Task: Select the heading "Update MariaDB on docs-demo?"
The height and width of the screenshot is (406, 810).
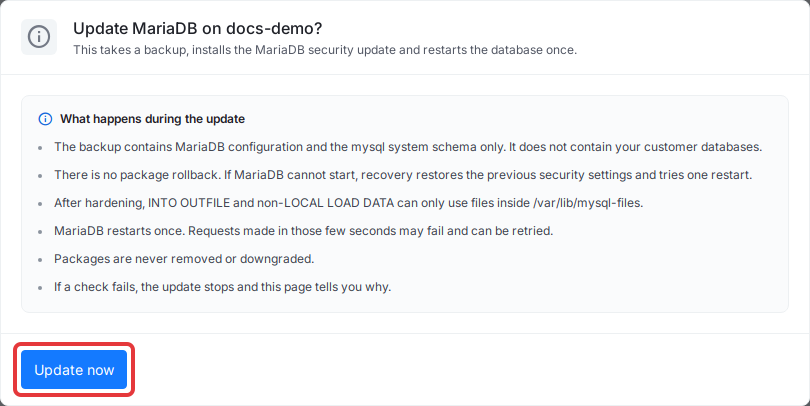Action: click(197, 28)
